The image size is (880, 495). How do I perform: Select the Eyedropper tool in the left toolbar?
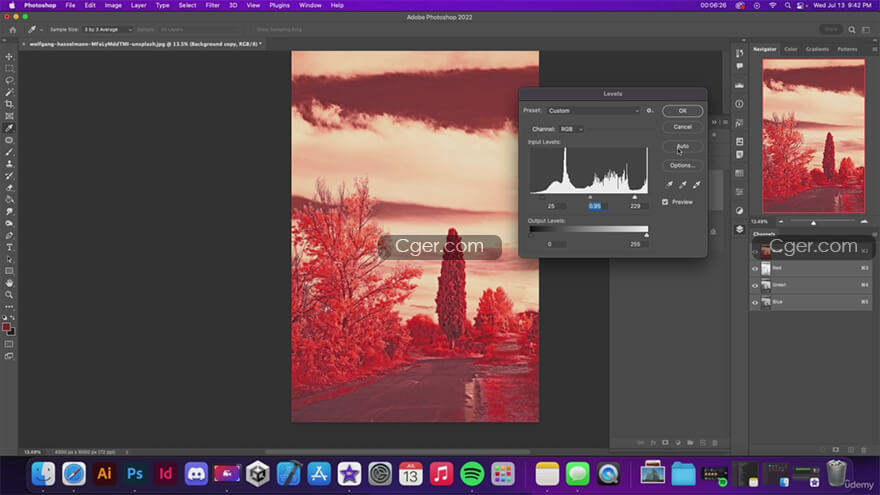coord(9,128)
